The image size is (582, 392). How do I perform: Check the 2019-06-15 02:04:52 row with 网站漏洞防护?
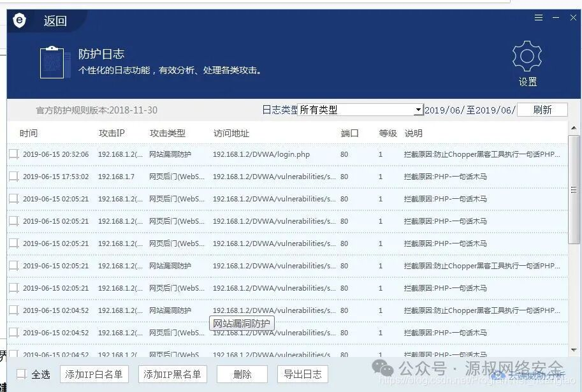pyautogui.click(x=14, y=310)
